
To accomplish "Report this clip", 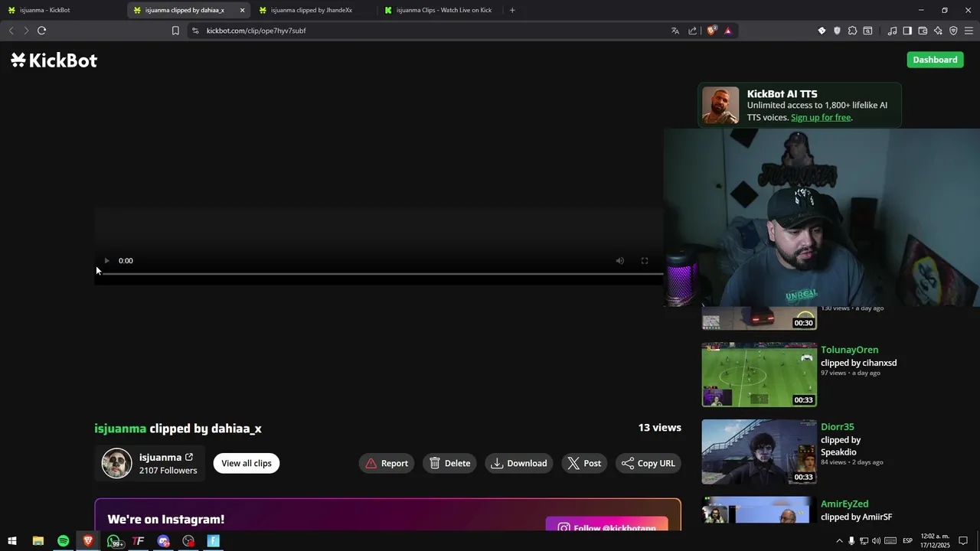I will pyautogui.click(x=387, y=463).
